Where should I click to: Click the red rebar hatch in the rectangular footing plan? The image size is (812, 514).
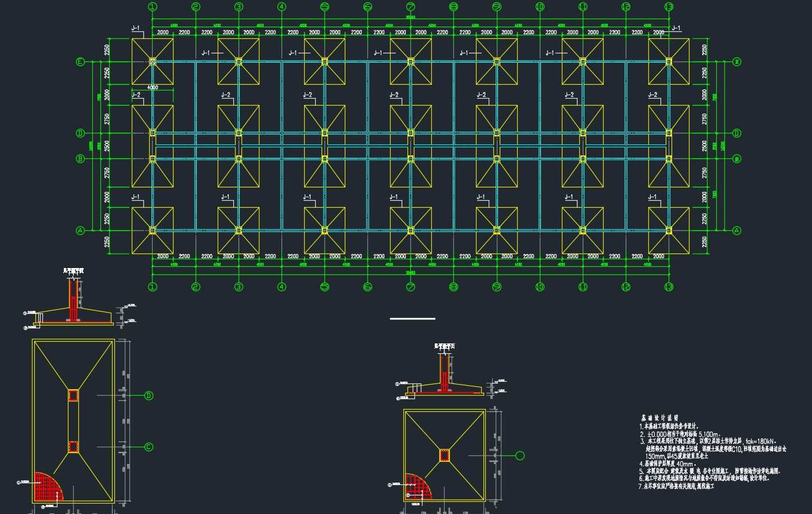[x=48, y=487]
